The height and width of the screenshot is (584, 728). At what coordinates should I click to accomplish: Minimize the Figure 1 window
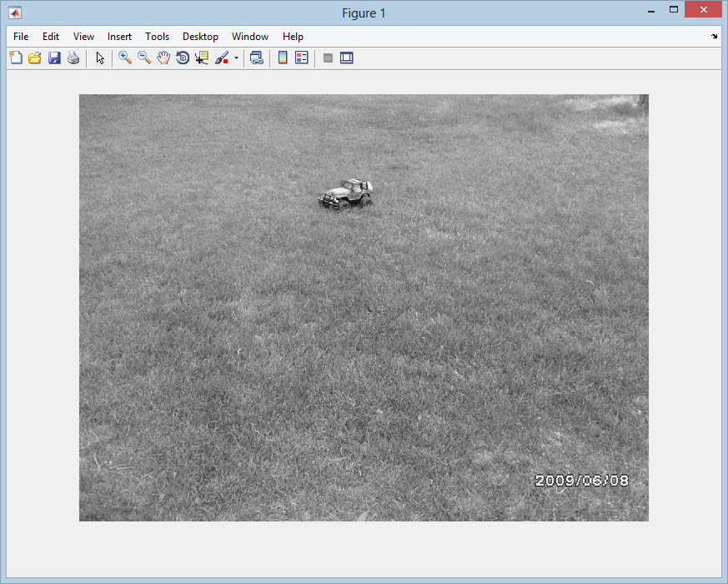(x=651, y=11)
